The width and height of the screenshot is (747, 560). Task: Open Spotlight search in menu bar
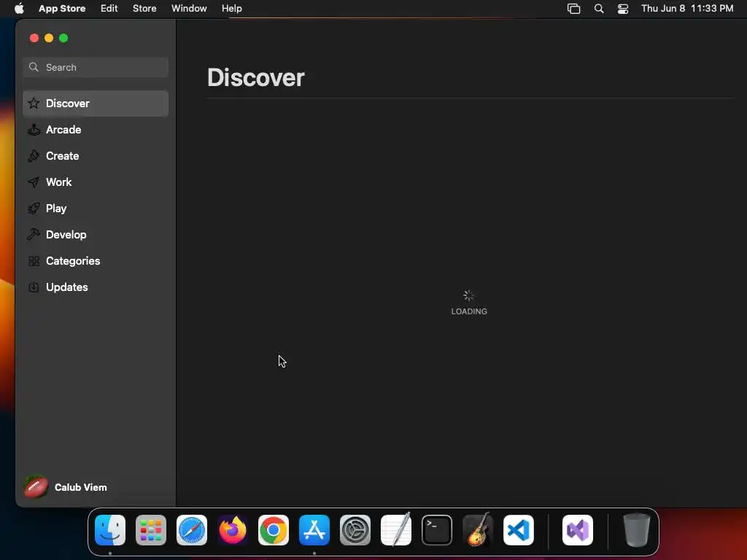tap(599, 9)
